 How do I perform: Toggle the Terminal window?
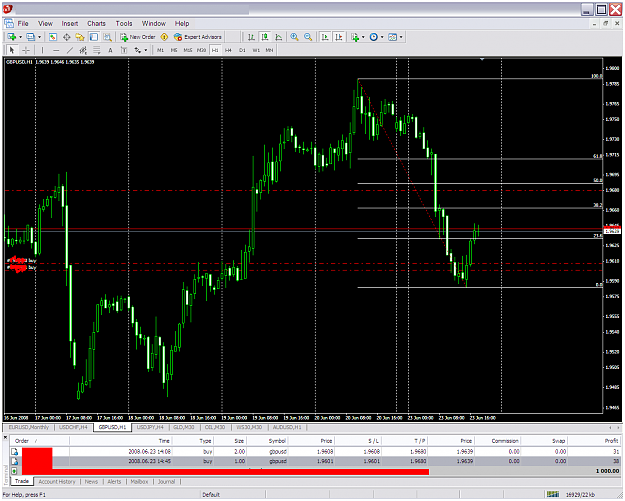point(94,37)
